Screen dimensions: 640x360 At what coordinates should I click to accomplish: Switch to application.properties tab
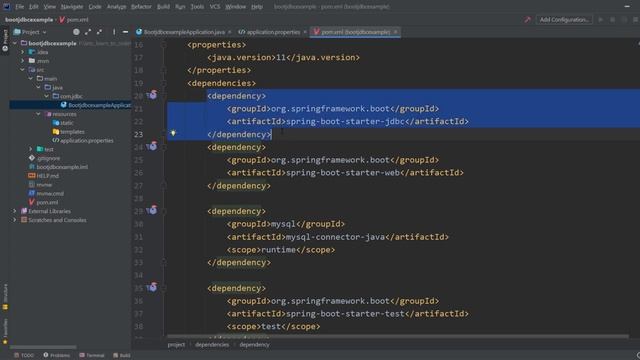(x=269, y=32)
